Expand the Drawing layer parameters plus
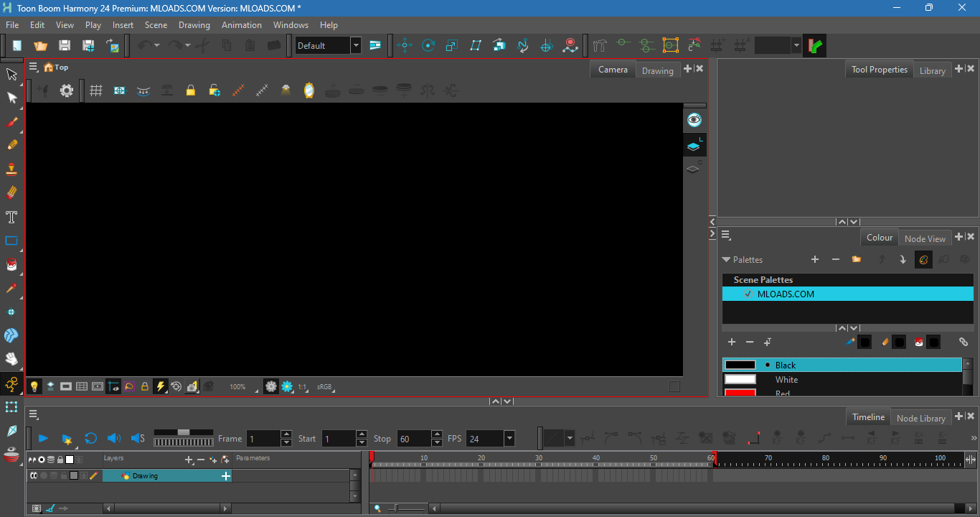 (226, 475)
